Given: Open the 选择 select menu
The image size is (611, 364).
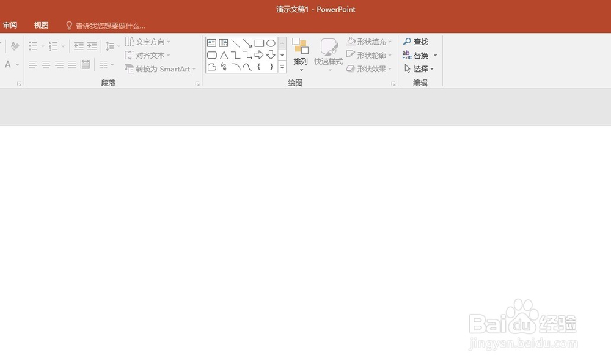Looking at the screenshot, I should point(419,69).
